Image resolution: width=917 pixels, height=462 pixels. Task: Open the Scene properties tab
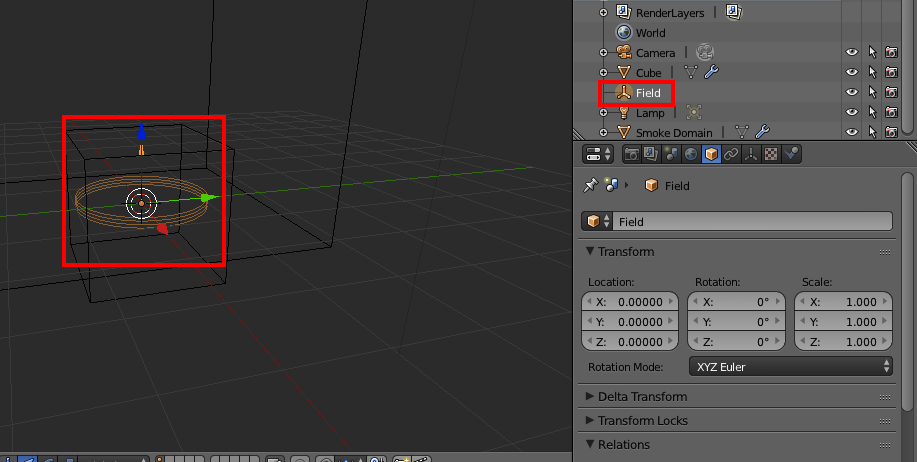pyautogui.click(x=671, y=154)
